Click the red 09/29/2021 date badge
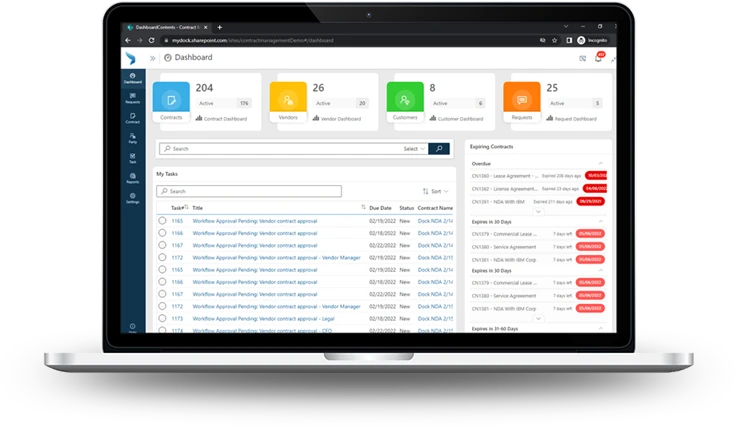The image size is (735, 427). tap(591, 202)
